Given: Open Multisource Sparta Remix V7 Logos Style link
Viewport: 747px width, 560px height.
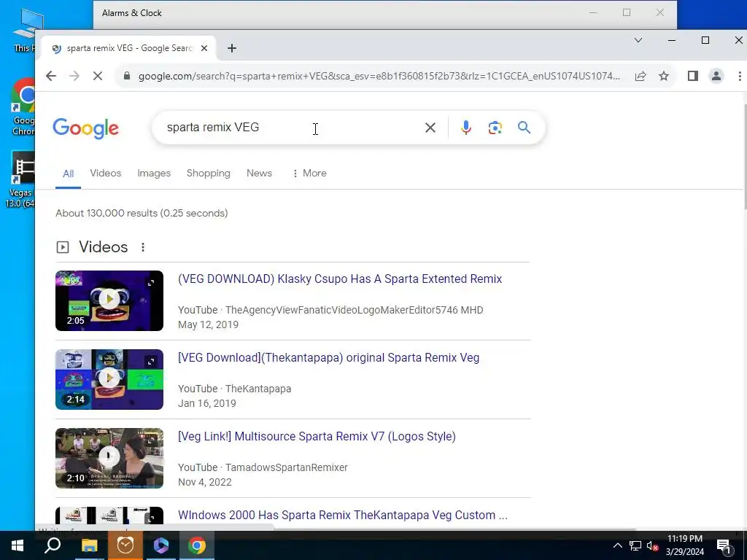Looking at the screenshot, I should [x=317, y=437].
